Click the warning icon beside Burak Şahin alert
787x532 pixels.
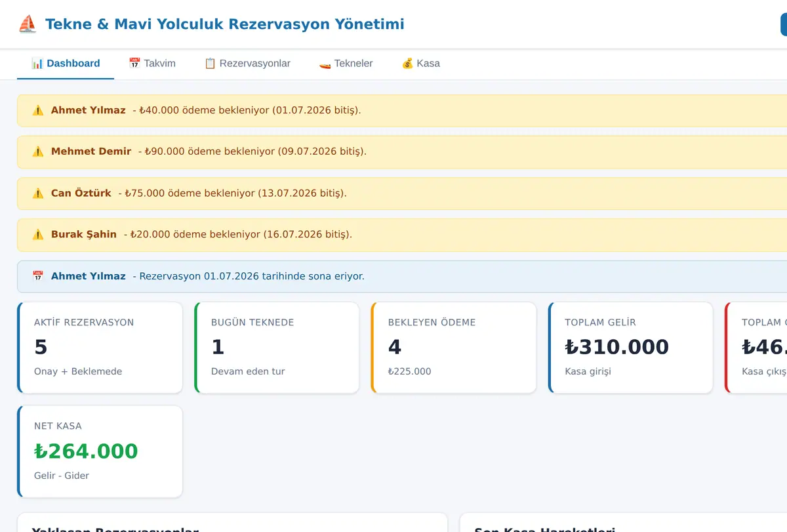point(38,234)
